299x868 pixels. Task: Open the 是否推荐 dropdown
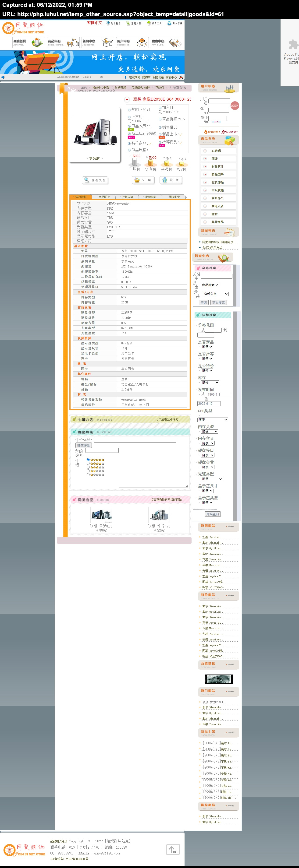(207, 358)
